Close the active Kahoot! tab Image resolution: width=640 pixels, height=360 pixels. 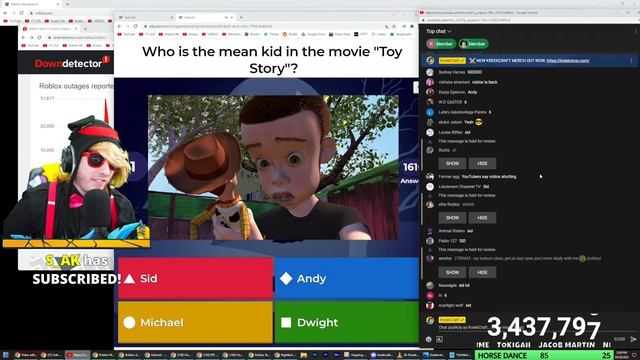tap(232, 18)
